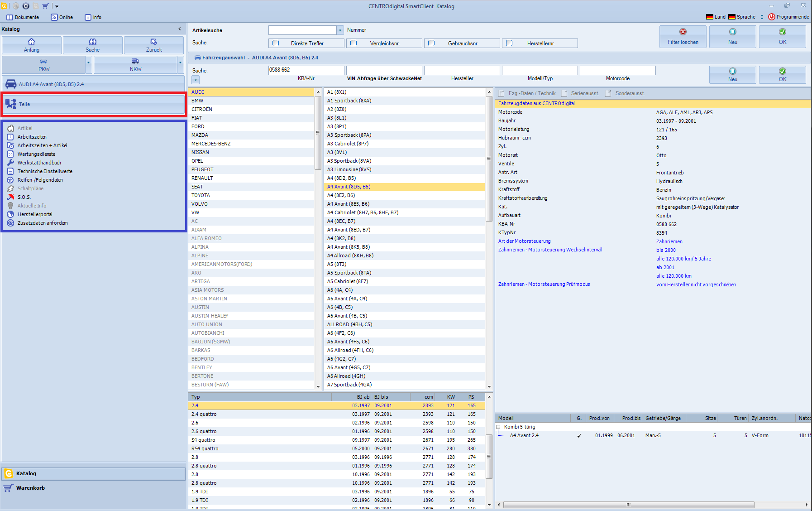
Task: Switch to Fzg.-Daten / Technik tab
Action: pos(527,93)
